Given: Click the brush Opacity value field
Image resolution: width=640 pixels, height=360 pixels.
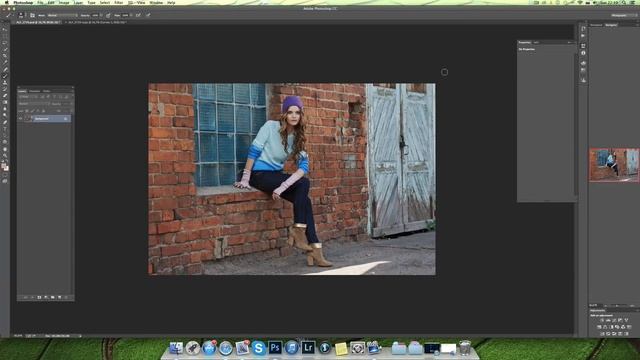Looking at the screenshot, I should [95, 15].
